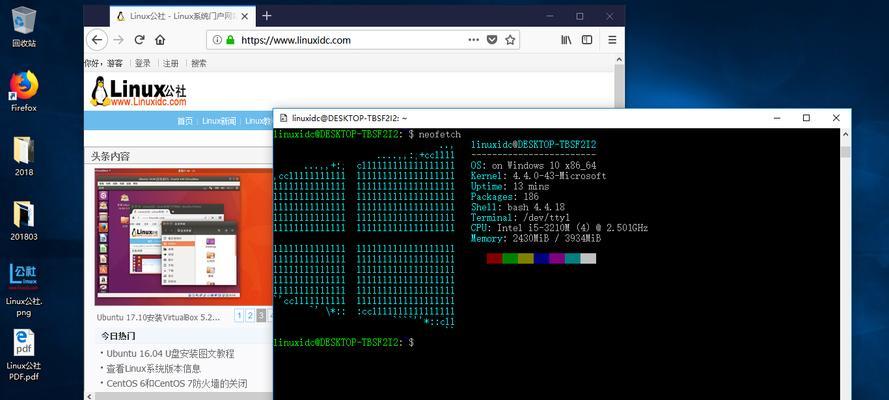Open Firefox hamburger menu

(x=612, y=40)
